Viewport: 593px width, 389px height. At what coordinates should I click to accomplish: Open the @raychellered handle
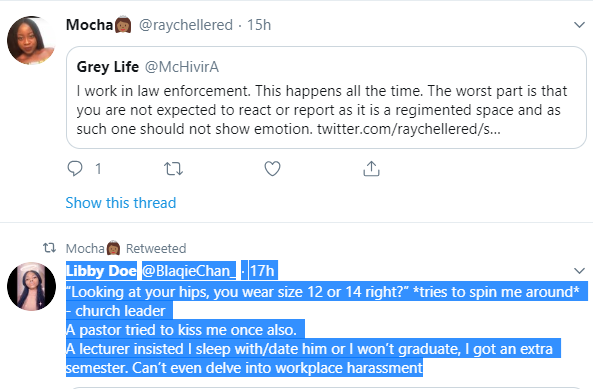pyautogui.click(x=186, y=25)
